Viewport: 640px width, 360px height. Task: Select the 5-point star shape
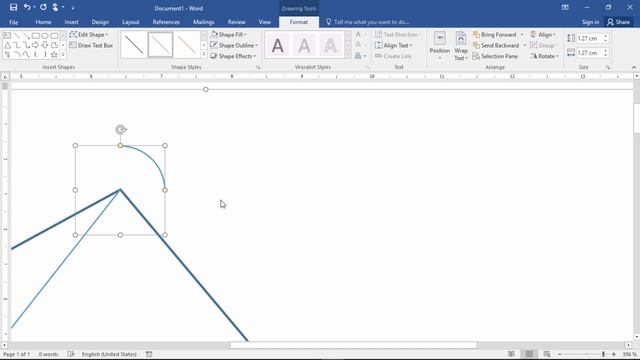click(54, 54)
